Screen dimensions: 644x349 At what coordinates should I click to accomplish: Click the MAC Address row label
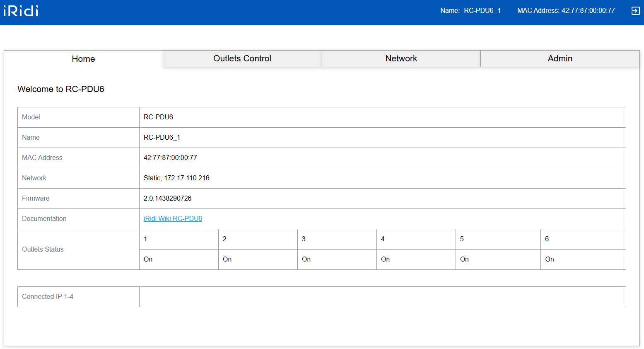[42, 158]
